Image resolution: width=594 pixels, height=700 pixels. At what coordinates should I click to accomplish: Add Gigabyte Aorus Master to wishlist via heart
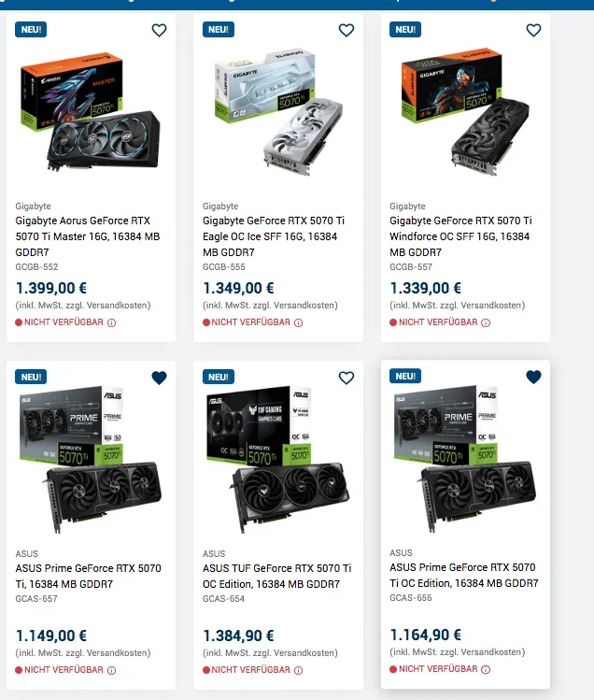tap(159, 30)
